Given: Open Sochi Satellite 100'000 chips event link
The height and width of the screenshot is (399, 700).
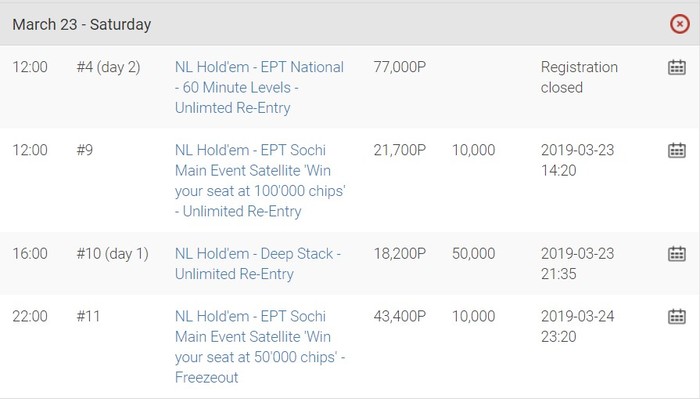Looking at the screenshot, I should 260,181.
